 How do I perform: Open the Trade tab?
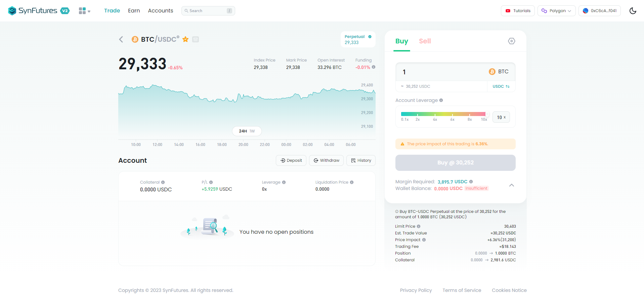click(x=112, y=11)
